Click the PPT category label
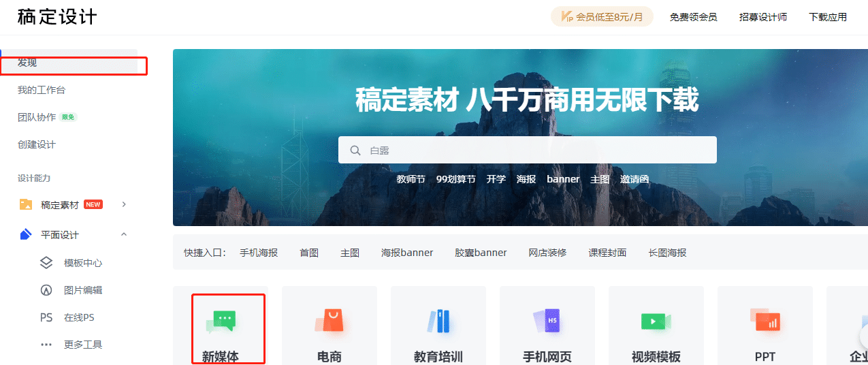868x365 pixels. pos(765,357)
